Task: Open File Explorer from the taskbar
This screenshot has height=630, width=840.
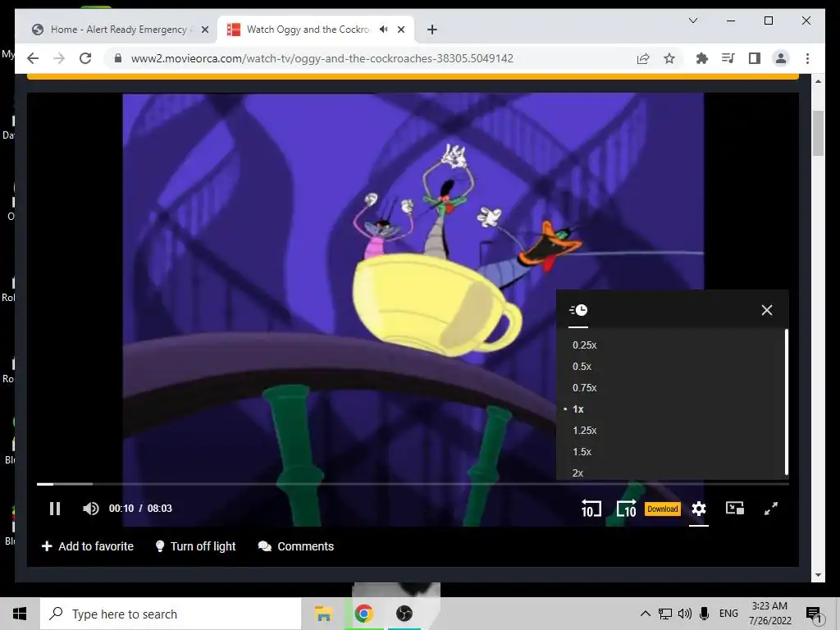Action: point(323,614)
